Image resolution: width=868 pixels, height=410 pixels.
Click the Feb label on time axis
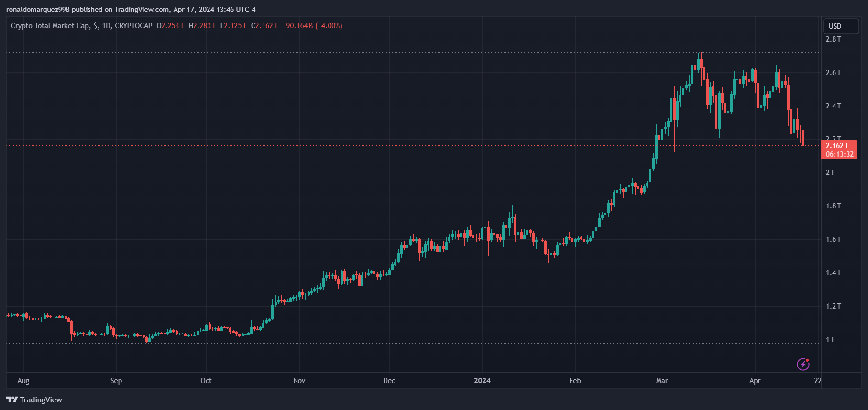[575, 381]
